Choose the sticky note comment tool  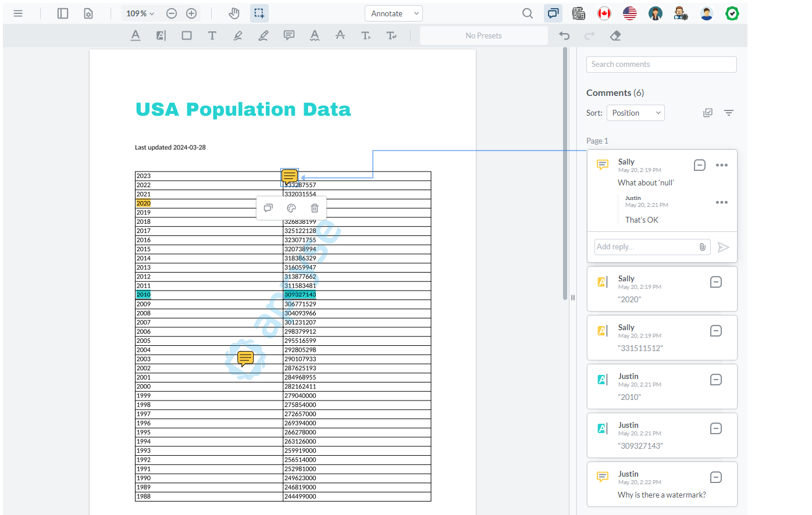(x=289, y=35)
